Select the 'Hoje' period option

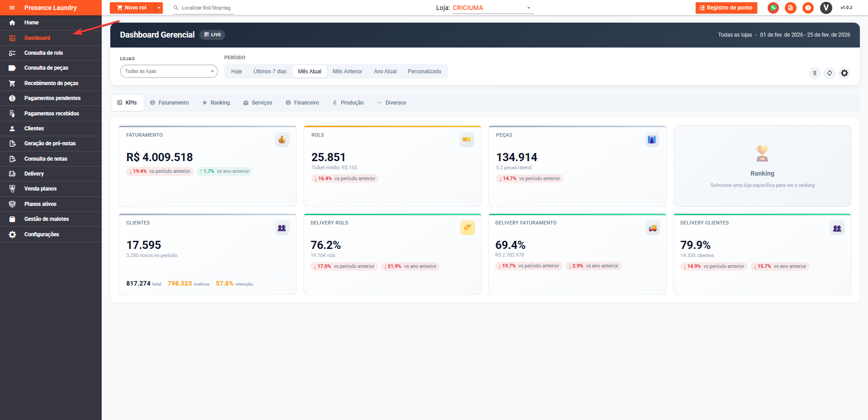coord(236,72)
